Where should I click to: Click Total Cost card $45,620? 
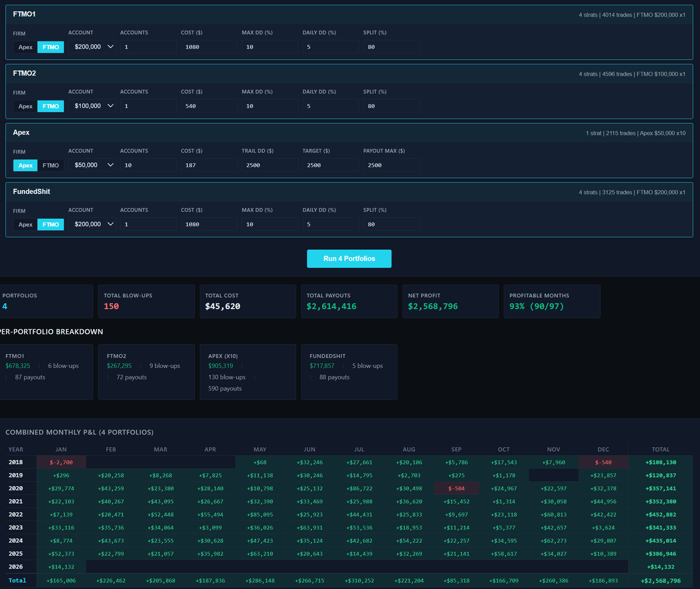247,301
